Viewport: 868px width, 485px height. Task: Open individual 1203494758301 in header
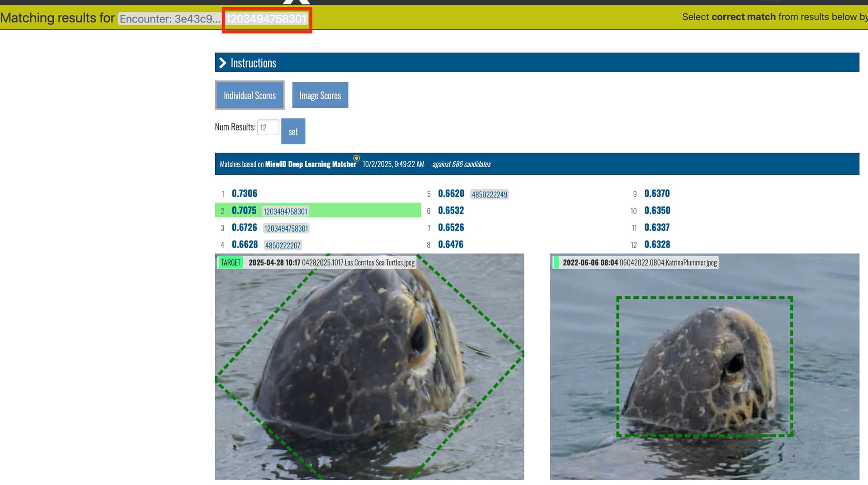point(266,19)
